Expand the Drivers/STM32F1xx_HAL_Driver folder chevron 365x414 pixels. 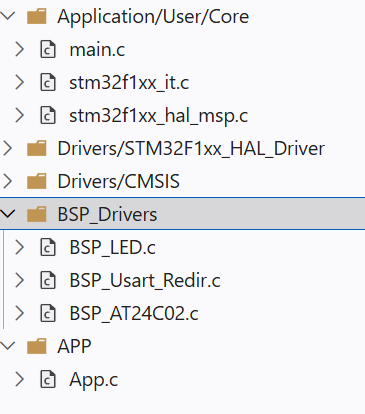tap(7, 148)
